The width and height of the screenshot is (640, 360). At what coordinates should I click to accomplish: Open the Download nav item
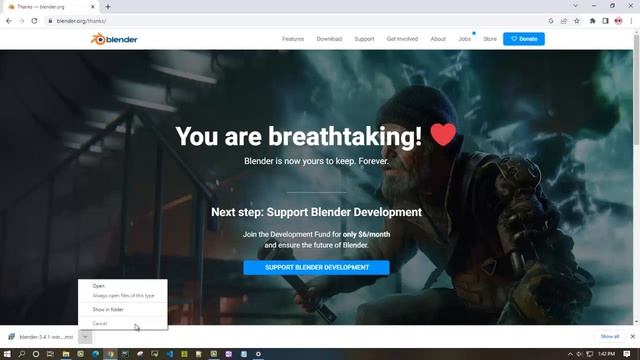tap(329, 39)
